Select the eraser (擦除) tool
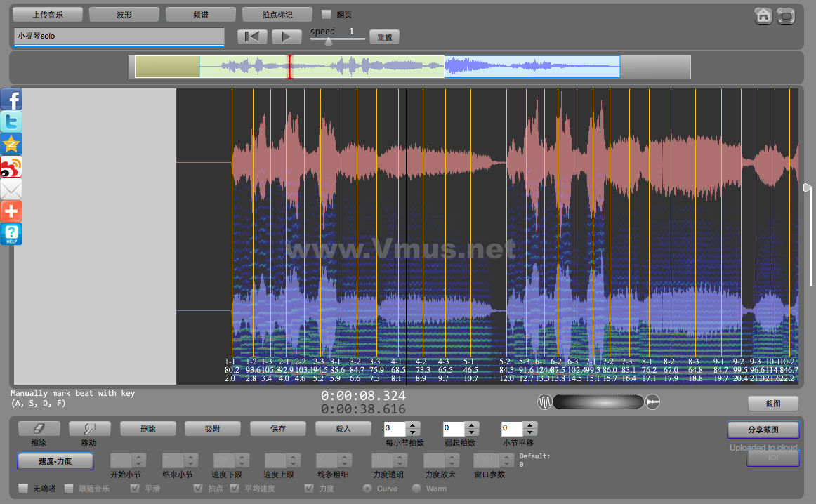816x504 pixels. coord(39,428)
